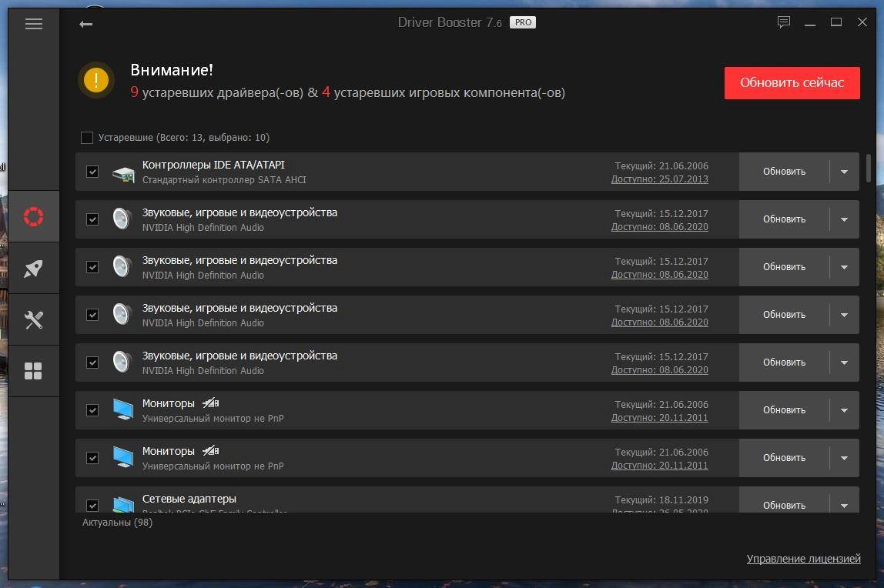Expand update options for IDE ATA/ATAPI controller

click(845, 172)
